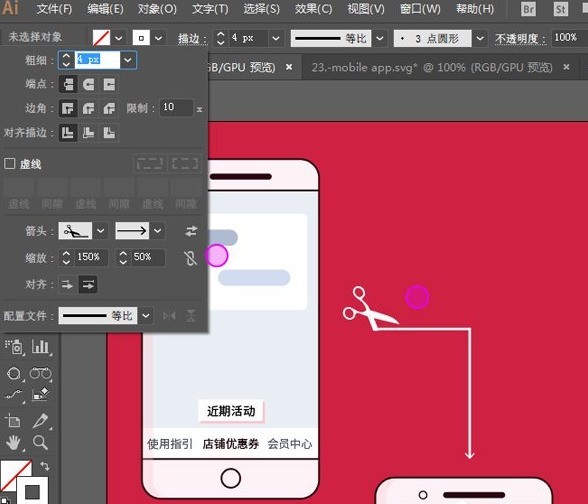Choose miter join corner icon
The image size is (588, 504).
click(x=68, y=109)
